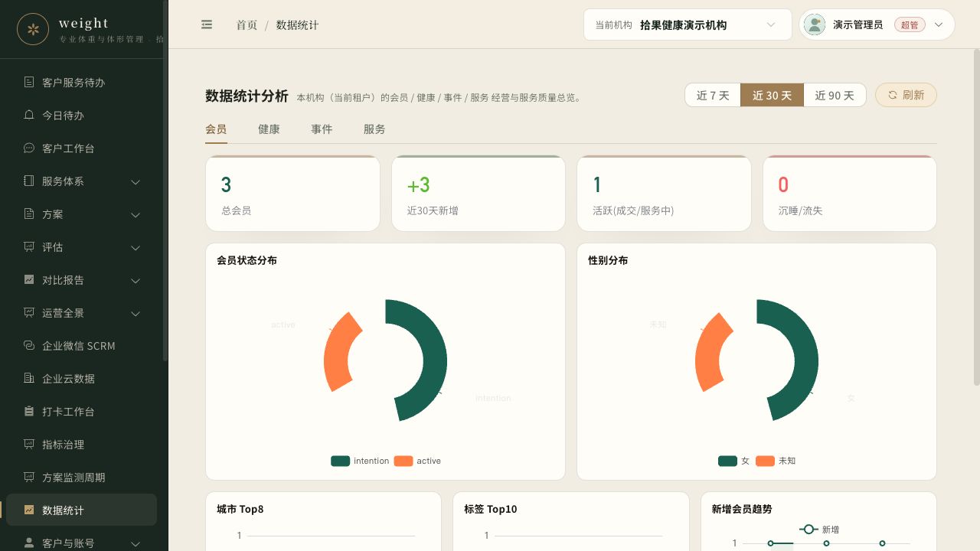The height and width of the screenshot is (551, 980).
Task: Click the orange 未知 donut segment in 性别分布
Action: click(708, 354)
